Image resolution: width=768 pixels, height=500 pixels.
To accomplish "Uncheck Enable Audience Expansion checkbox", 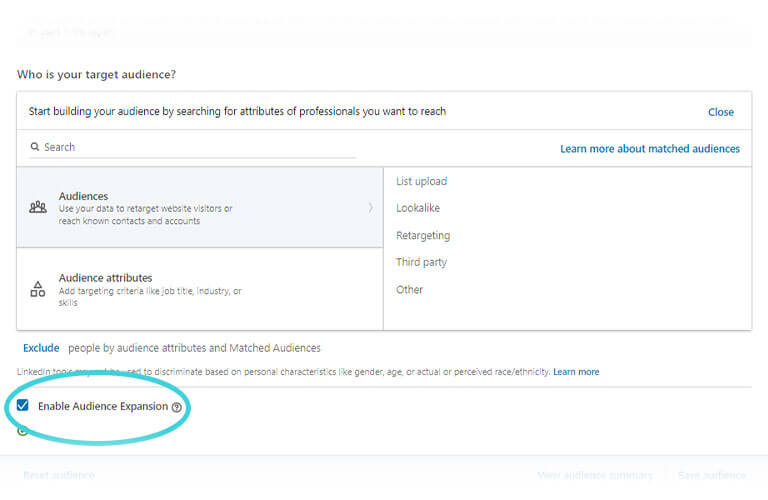I will click(23, 406).
